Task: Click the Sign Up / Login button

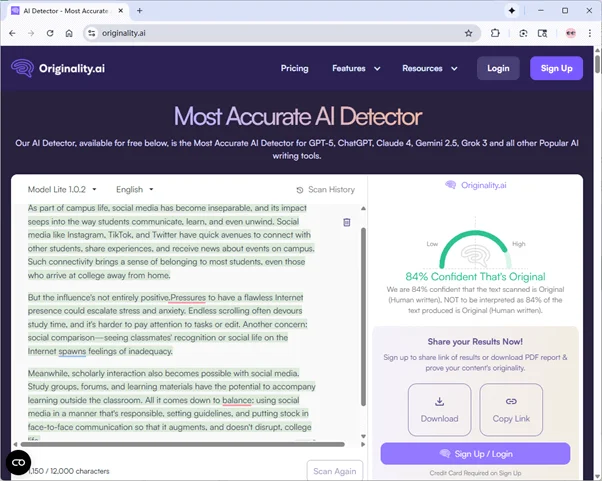Action: click(x=475, y=454)
